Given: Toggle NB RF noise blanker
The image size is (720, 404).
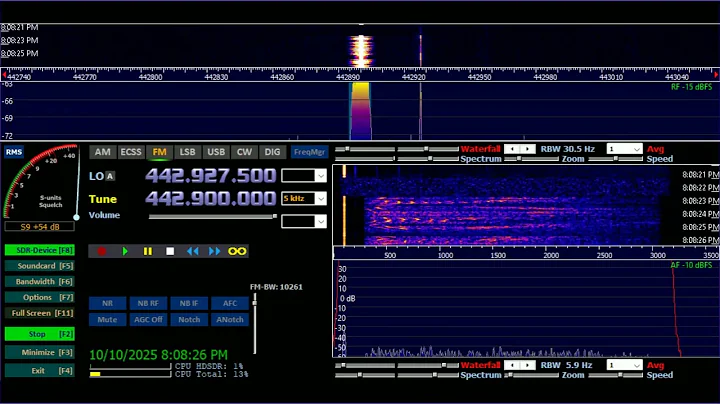Looking at the screenshot, I should click(x=148, y=303).
